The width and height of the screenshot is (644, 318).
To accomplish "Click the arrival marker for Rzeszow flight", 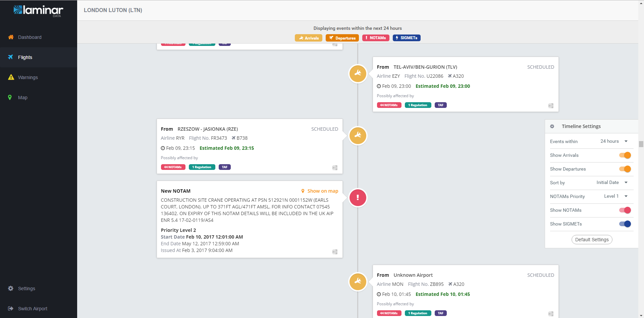I will (358, 136).
